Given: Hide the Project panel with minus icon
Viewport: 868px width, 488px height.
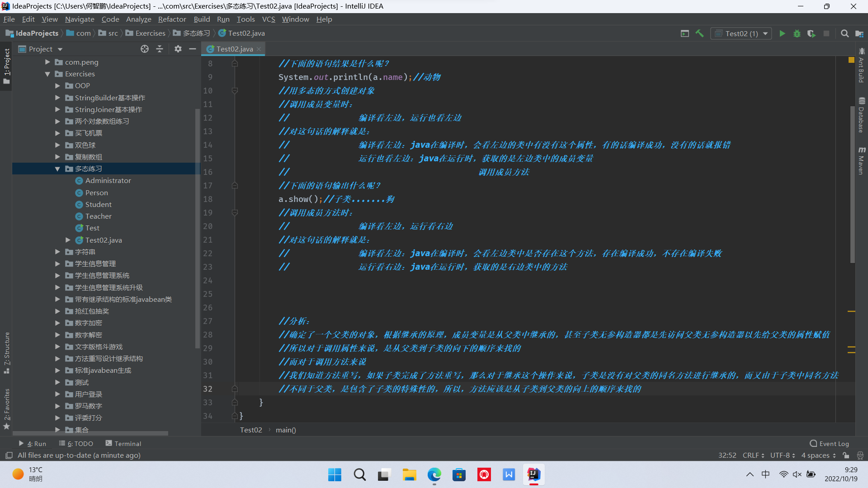Looking at the screenshot, I should (193, 49).
